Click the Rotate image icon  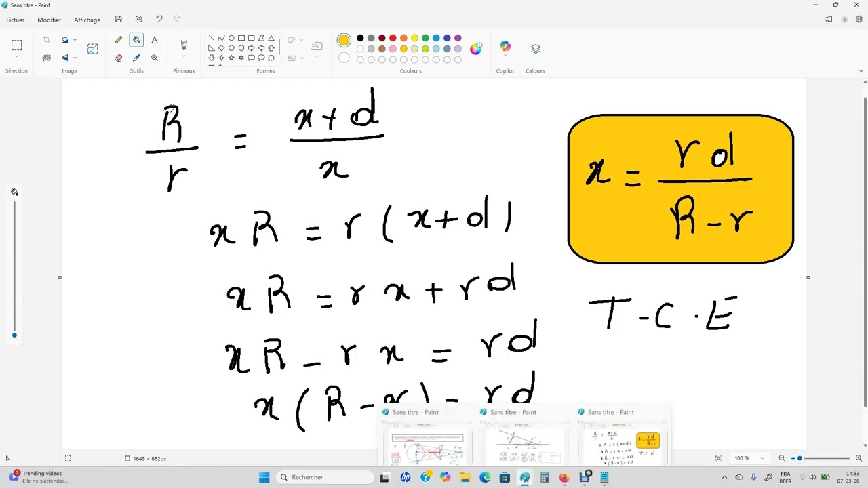65,41
